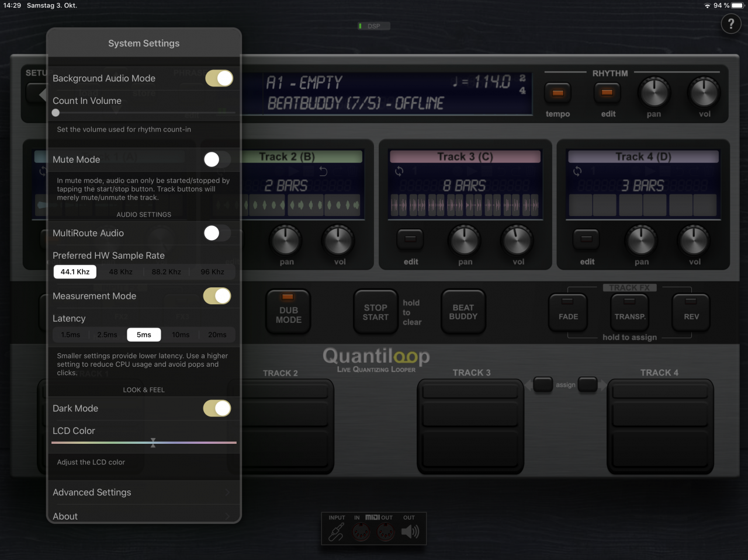This screenshot has width=748, height=560.
Task: Tap the Count In Volume slider handle
Action: point(56,113)
